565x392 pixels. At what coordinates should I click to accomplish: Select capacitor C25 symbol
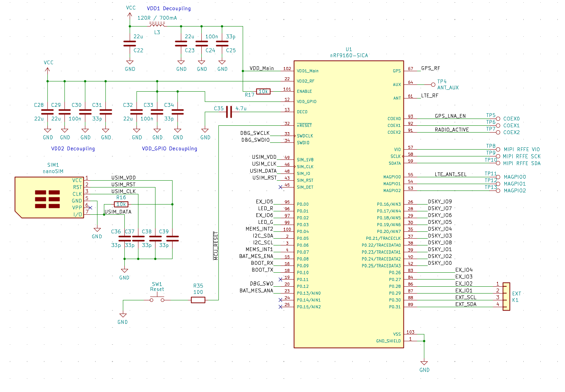222,44
